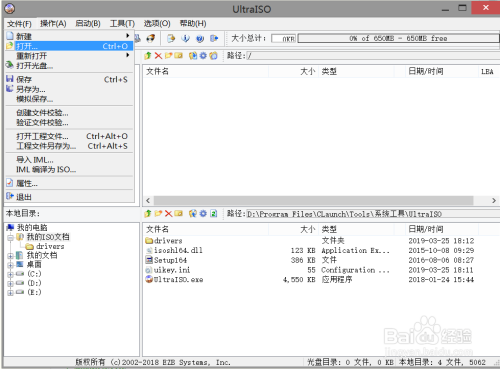Choose 模拟保存... menu entry
The image size is (500, 369).
point(69,99)
